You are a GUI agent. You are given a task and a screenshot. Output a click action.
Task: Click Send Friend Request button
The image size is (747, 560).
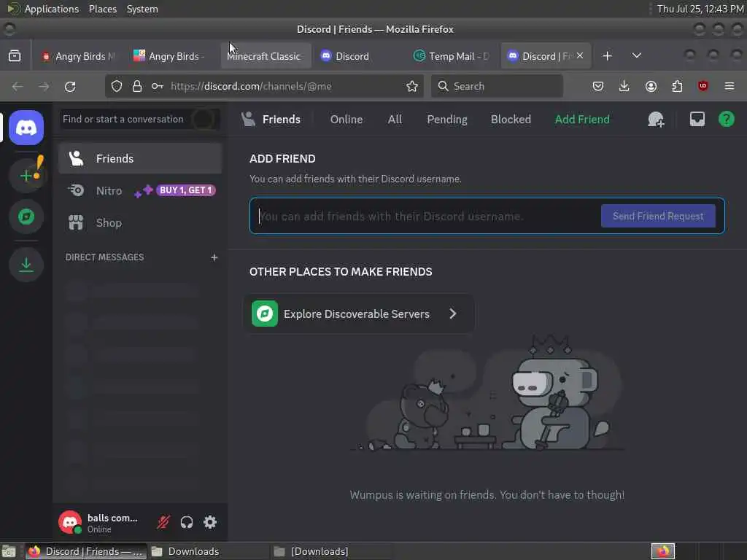pyautogui.click(x=658, y=216)
